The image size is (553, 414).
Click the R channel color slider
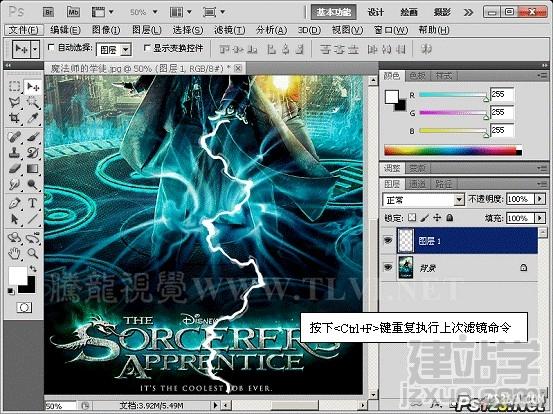tap(453, 95)
